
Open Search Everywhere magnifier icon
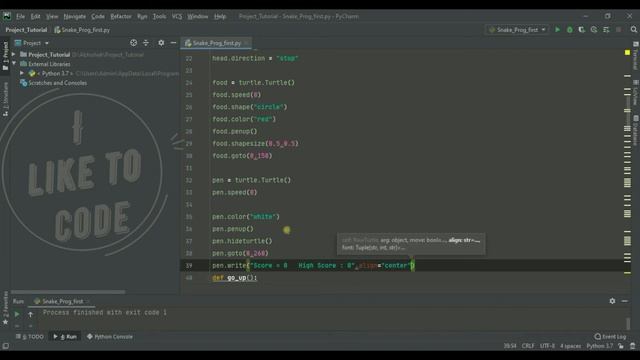[x=633, y=30]
